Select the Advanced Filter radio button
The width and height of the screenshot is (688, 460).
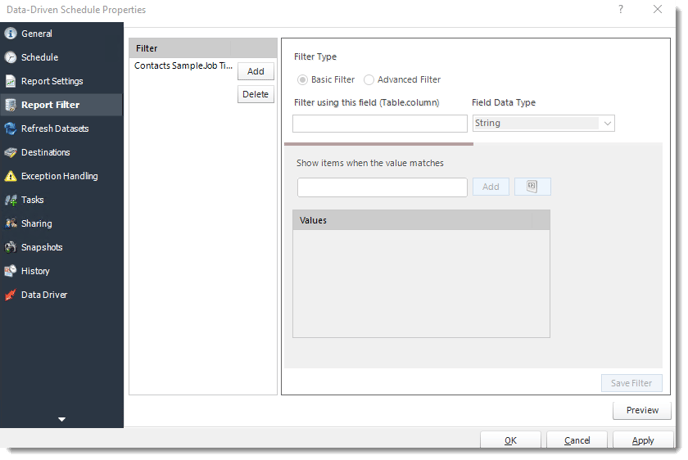click(x=369, y=79)
